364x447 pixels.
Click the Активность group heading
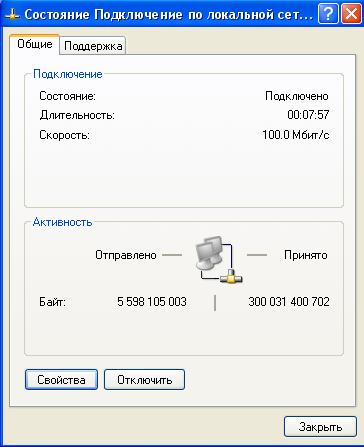62,222
